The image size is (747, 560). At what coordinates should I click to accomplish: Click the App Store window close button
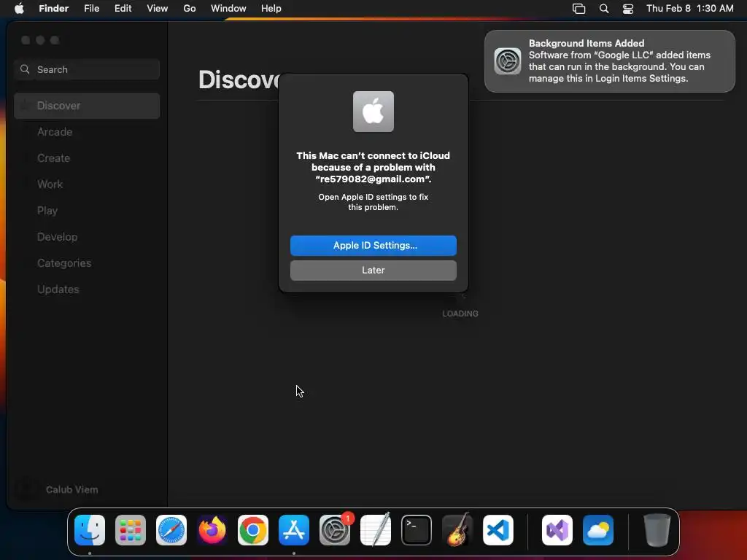26,41
